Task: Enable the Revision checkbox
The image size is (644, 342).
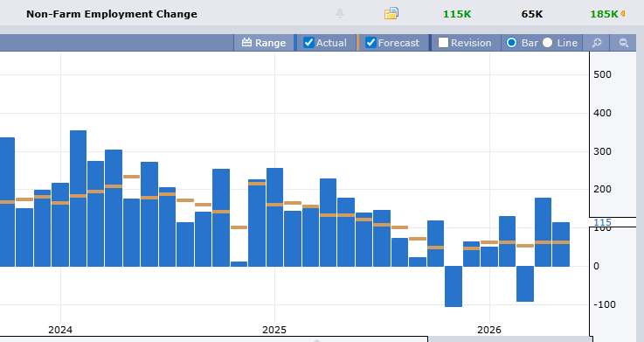Action: click(x=443, y=42)
